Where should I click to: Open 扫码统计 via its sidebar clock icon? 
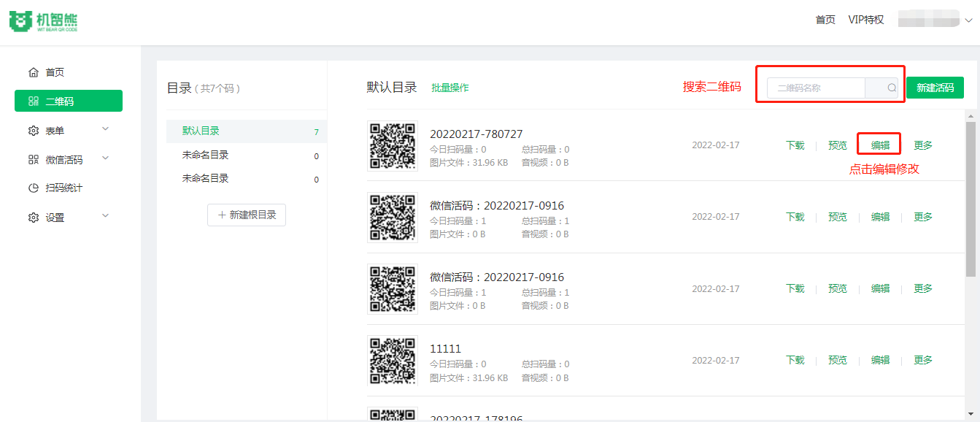pos(34,188)
